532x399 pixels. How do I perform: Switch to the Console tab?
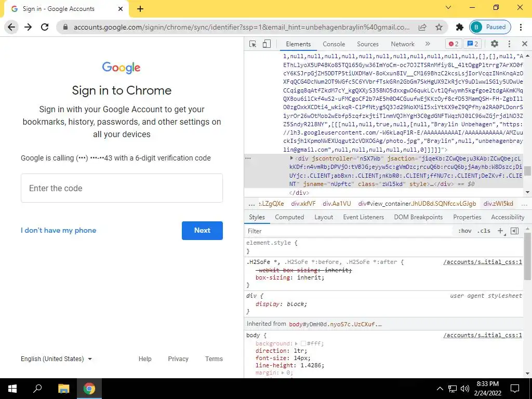pyautogui.click(x=334, y=44)
